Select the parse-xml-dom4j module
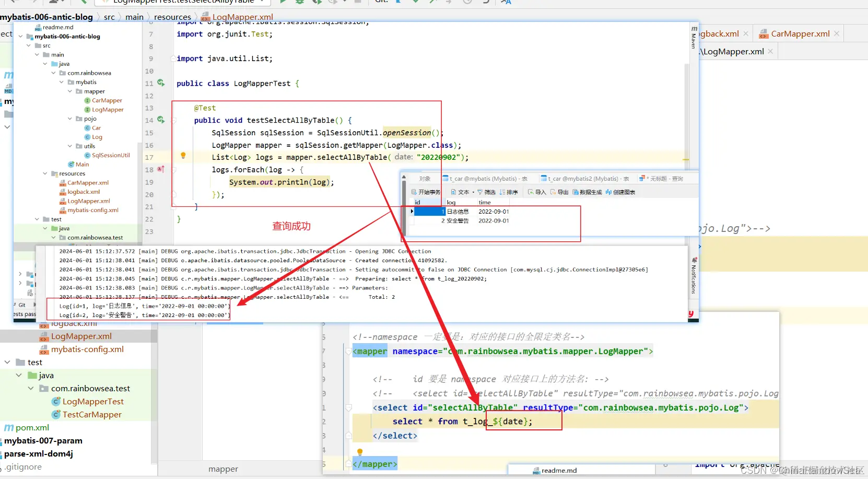This screenshot has width=868, height=479. (39, 454)
